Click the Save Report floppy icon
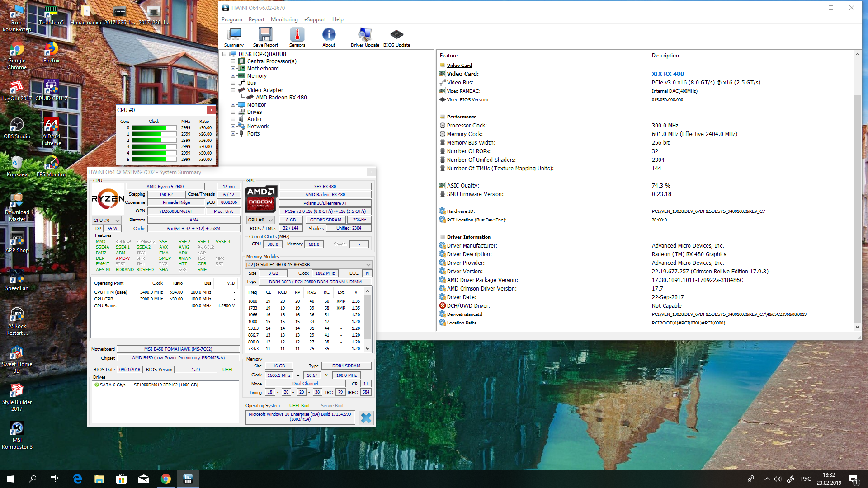This screenshot has width=868, height=488. point(265,37)
